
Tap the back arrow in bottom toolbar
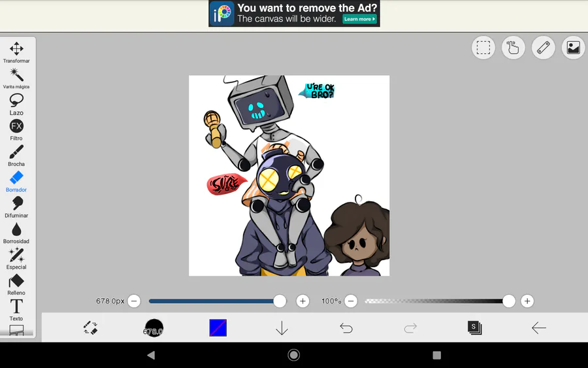click(x=539, y=328)
